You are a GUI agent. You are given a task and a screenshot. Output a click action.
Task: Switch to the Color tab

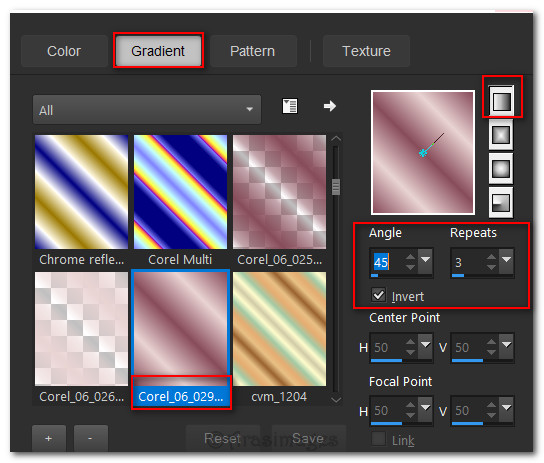tap(64, 51)
